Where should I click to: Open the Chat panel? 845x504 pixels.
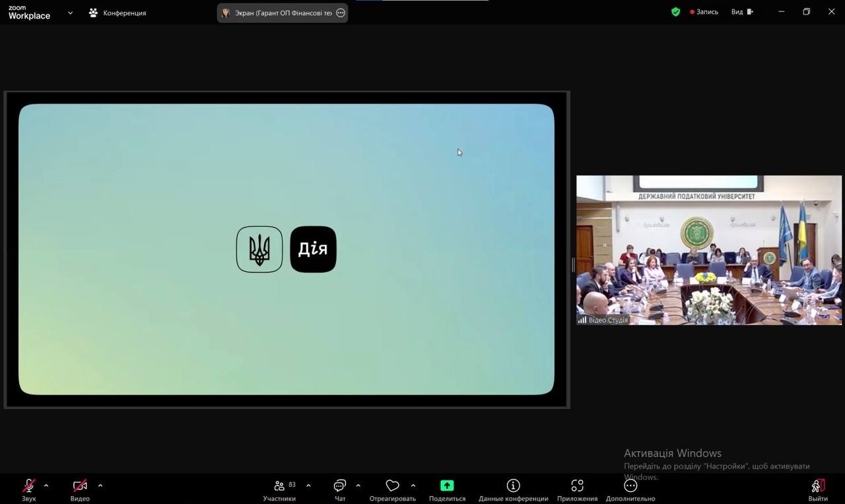[x=340, y=489]
